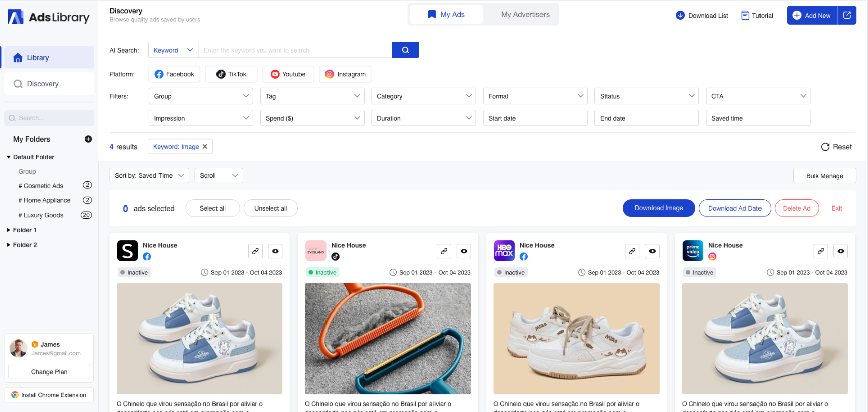868x412 pixels.
Task: Click the orange lint roller ad thumbnail
Action: [388, 339]
